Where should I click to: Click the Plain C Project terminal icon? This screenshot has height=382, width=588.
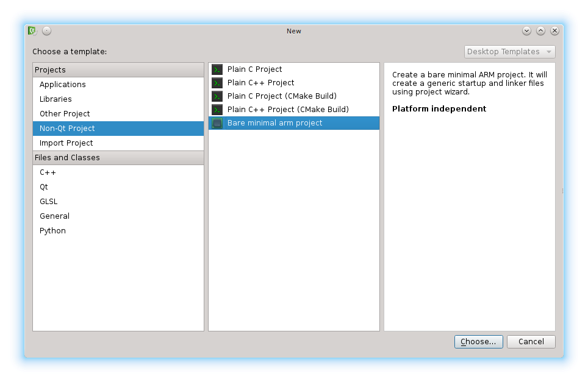217,69
